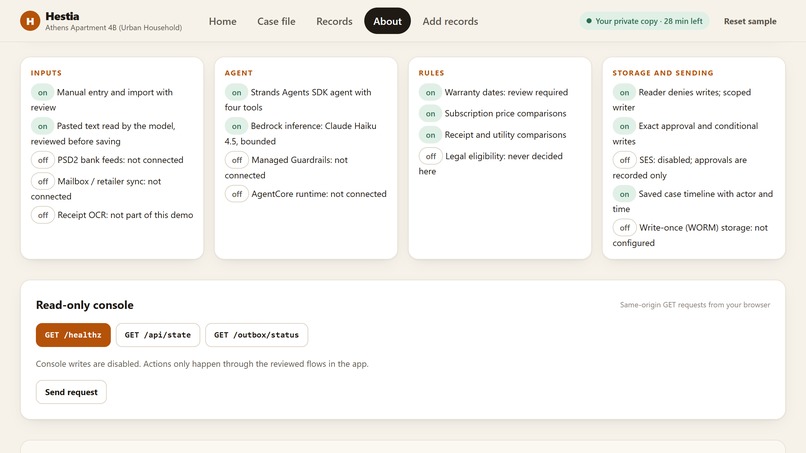Select the GET /healthz request

tap(73, 335)
